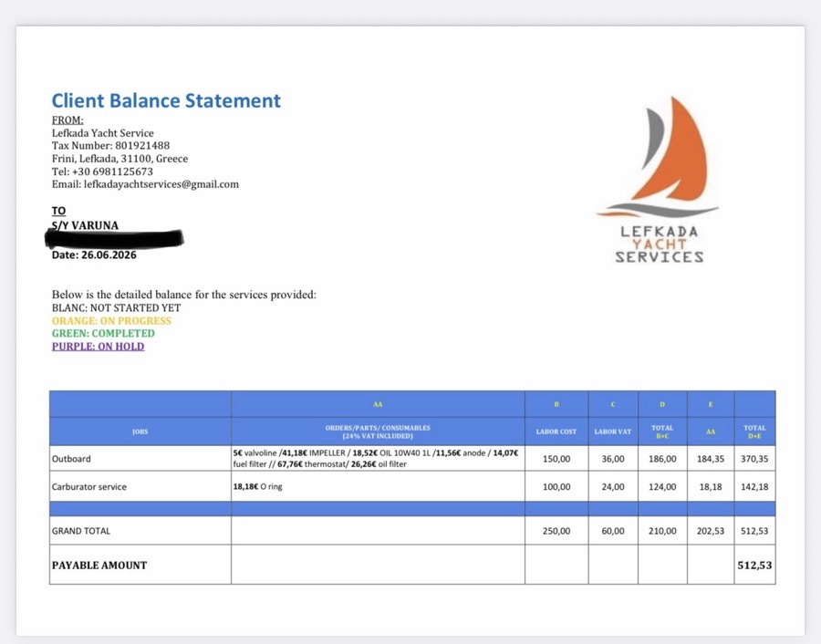Click the "S/Y VARUNA" recipient name
The width and height of the screenshot is (821, 644).
85,225
